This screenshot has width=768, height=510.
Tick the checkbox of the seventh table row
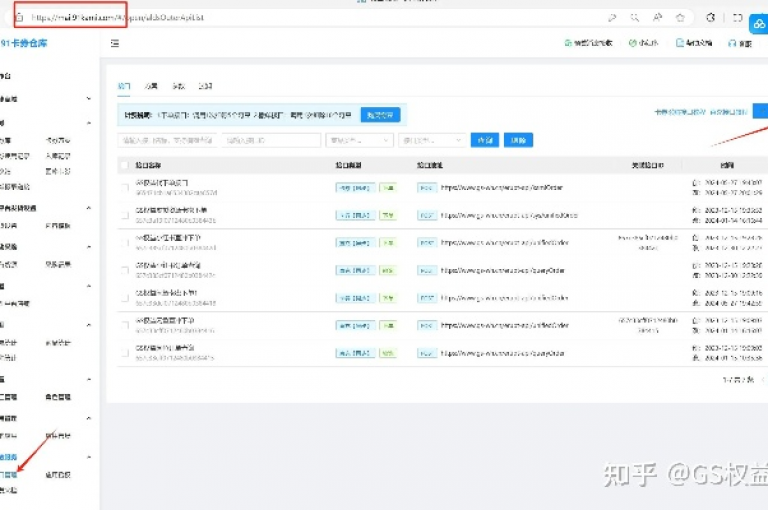tap(125, 353)
